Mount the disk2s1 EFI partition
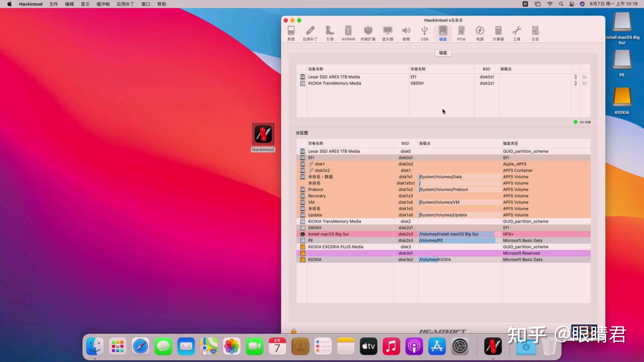This screenshot has height=362, width=644. 576,83
